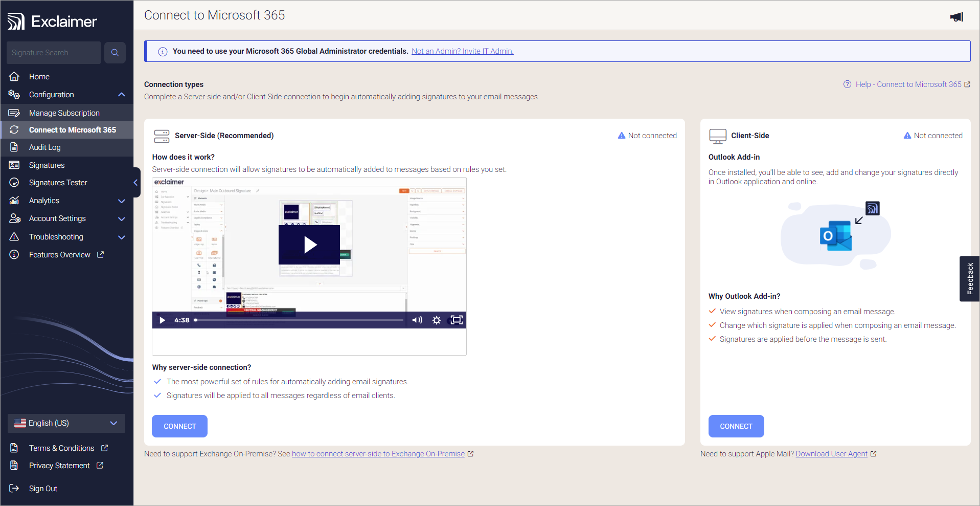Open the Not an Admin? Invite IT Admin link
Image resolution: width=980 pixels, height=506 pixels.
(462, 51)
